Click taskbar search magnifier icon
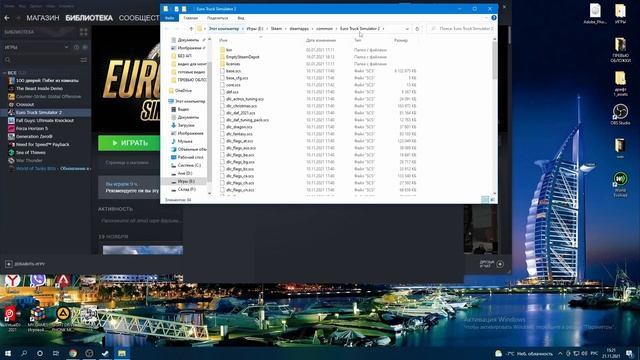The width and height of the screenshot is (640, 360). point(24,353)
